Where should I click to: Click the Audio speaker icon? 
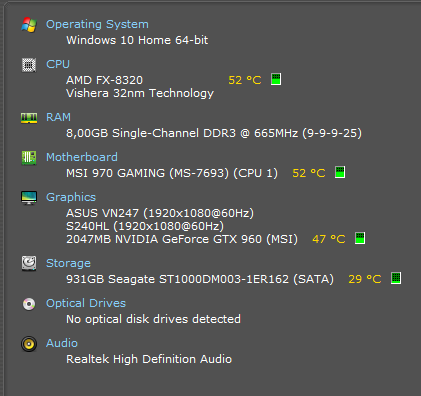(x=29, y=344)
